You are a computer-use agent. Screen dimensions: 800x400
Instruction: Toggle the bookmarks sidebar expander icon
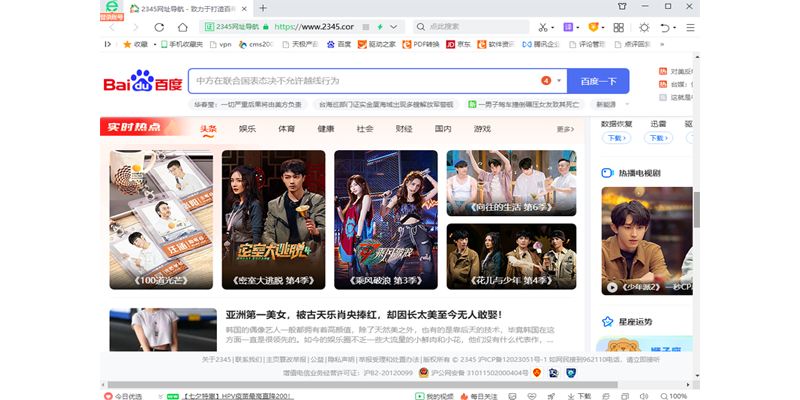tap(108, 44)
